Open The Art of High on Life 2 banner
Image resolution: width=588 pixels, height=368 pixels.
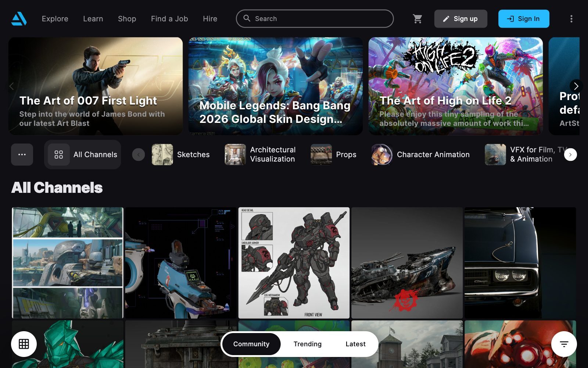(456, 86)
